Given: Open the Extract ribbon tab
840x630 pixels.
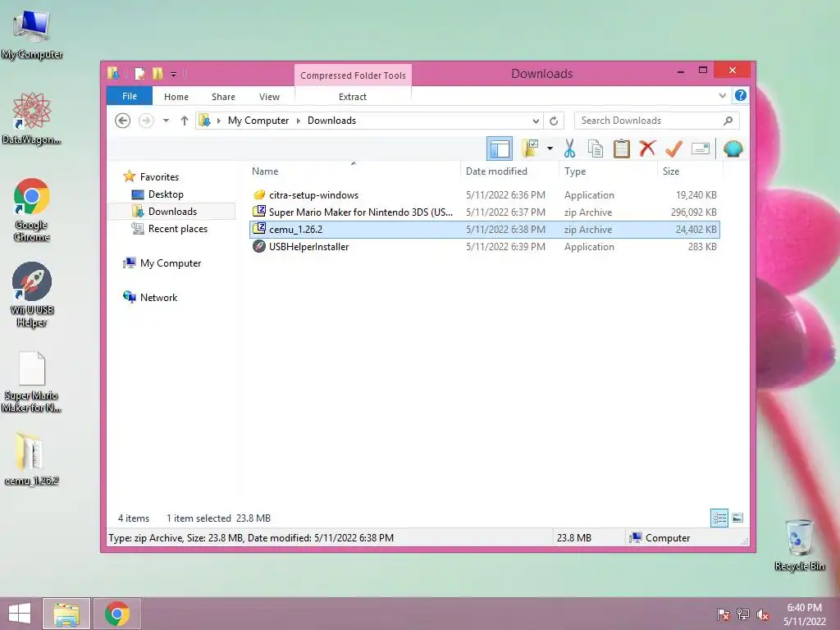Looking at the screenshot, I should pos(353,97).
